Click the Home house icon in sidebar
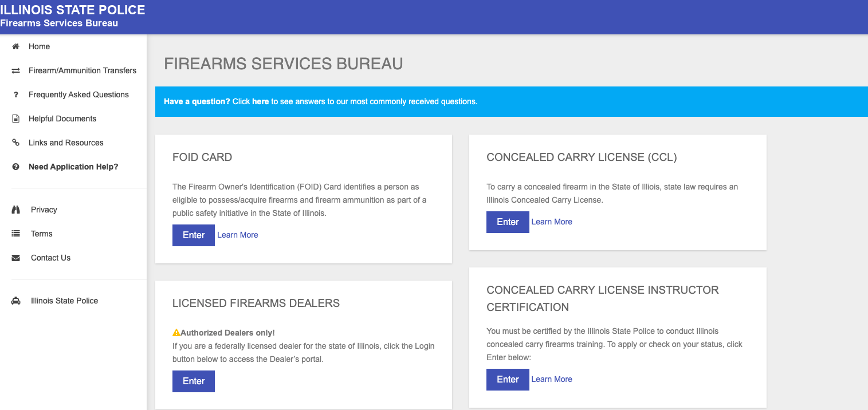This screenshot has height=410, width=868. (16, 46)
